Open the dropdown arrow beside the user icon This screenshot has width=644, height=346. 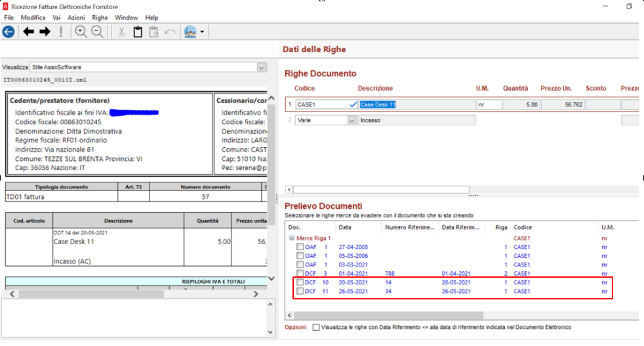[202, 32]
